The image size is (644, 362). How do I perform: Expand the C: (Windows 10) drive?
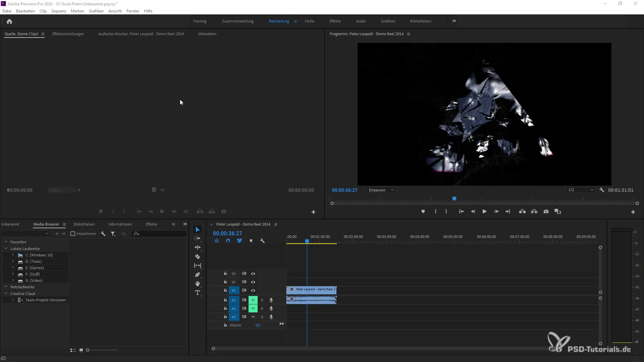click(13, 255)
